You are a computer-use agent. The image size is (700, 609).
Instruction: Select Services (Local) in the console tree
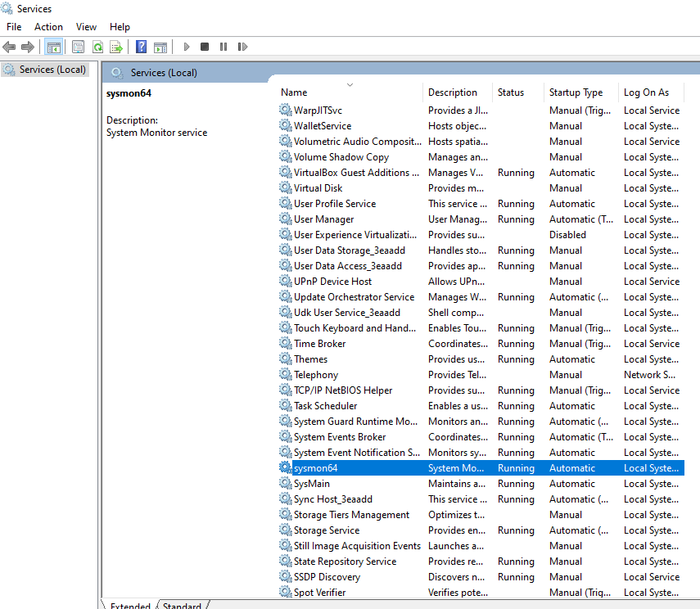pyautogui.click(x=52, y=70)
